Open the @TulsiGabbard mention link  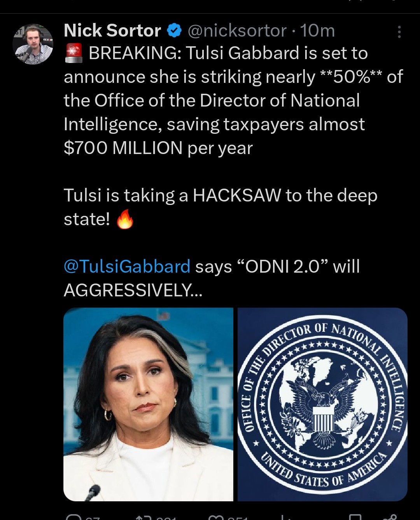click(127, 267)
